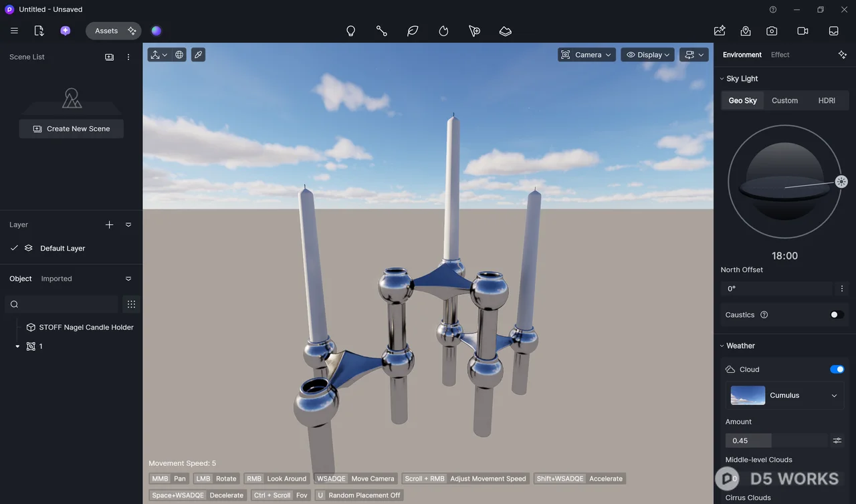The height and width of the screenshot is (504, 856).
Task: Open the Display dropdown
Action: (647, 55)
